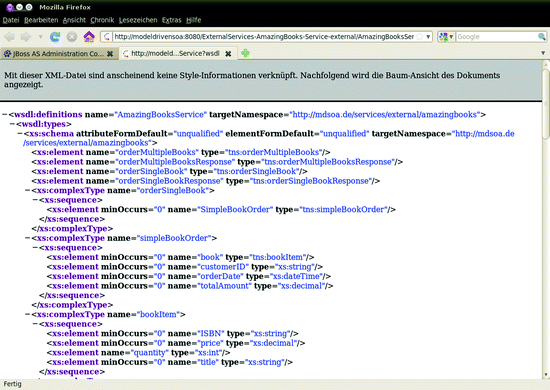Screen dimensions: 550x390
Task: Click the URL address field
Action: pos(263,36)
